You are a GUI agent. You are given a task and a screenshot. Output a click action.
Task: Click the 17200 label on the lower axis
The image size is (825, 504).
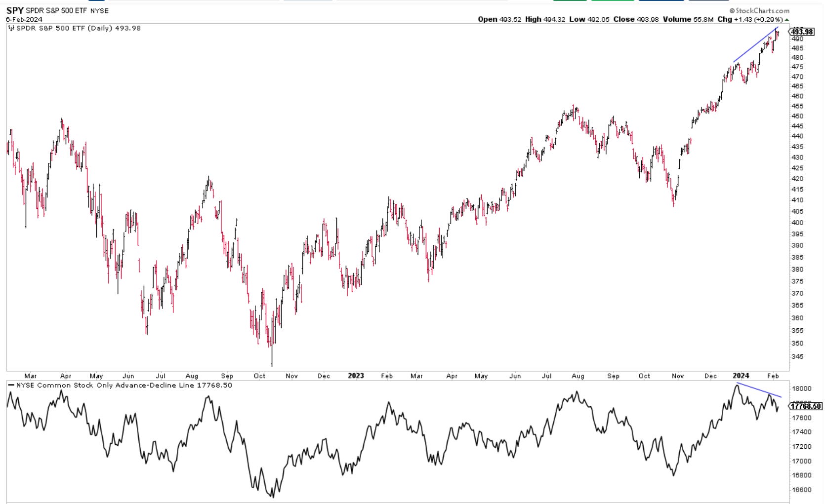(802, 447)
